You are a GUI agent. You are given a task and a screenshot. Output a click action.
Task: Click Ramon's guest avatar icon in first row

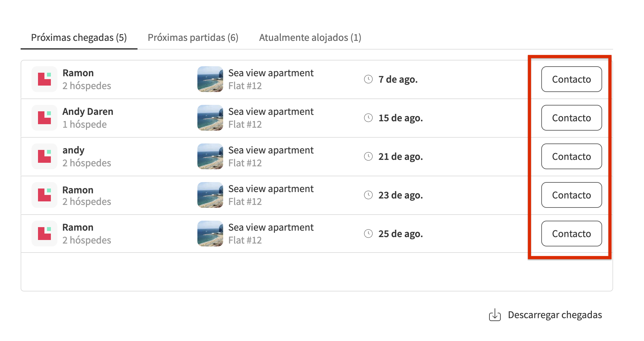click(x=44, y=79)
